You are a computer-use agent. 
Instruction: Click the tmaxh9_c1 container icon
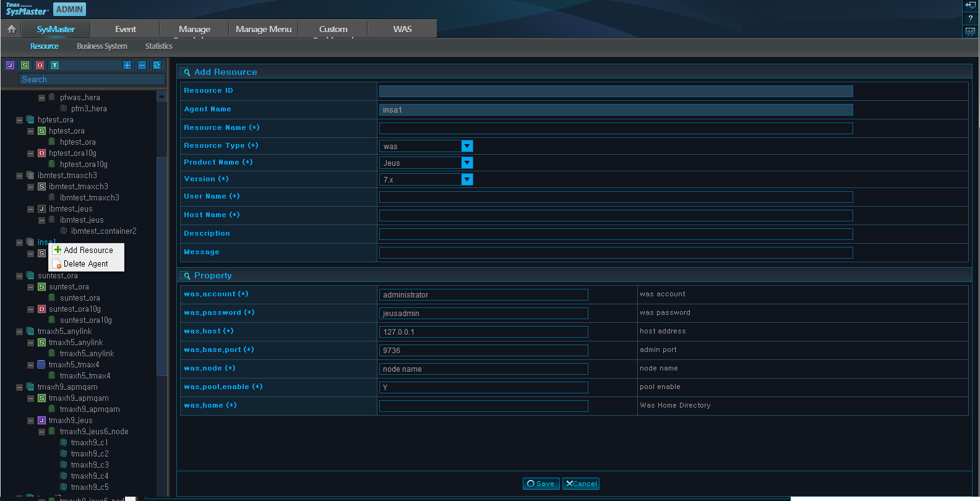(x=64, y=442)
